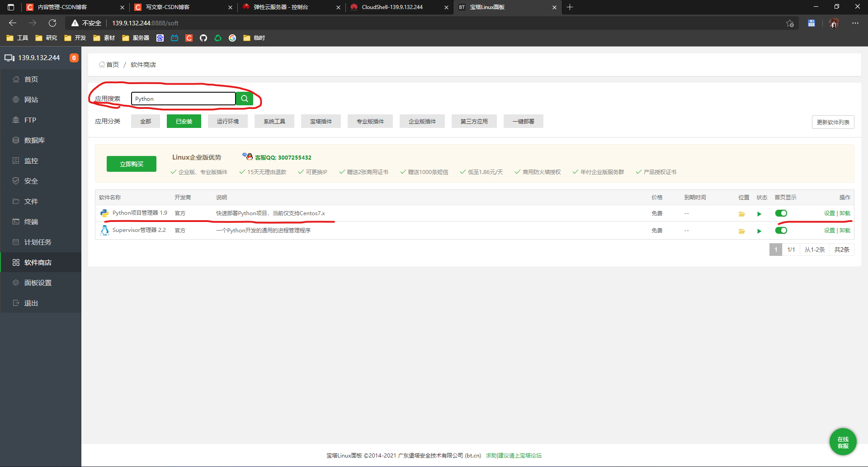Open the 求助|建议请上宝塔论坛 footer link

click(514, 456)
